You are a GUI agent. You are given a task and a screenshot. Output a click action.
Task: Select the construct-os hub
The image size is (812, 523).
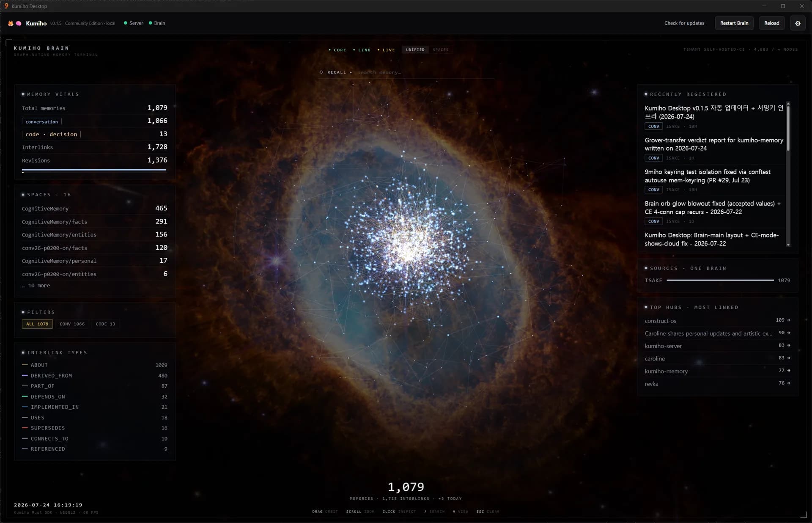pos(717,321)
